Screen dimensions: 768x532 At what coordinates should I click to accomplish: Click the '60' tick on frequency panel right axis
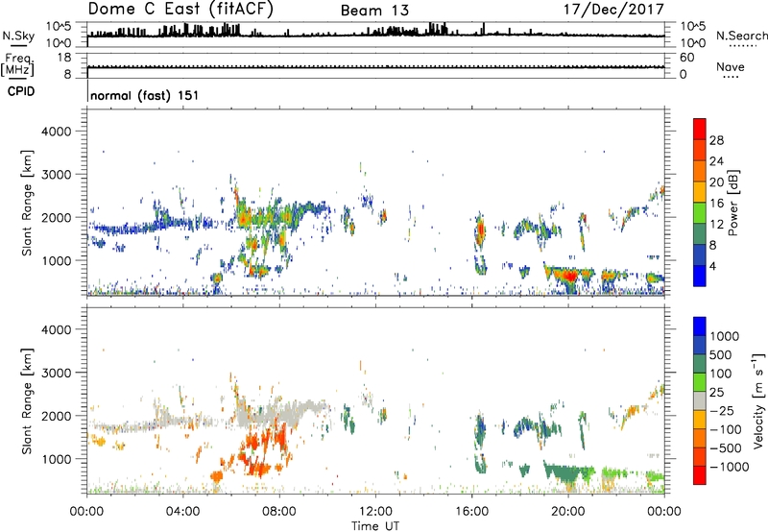pyautogui.click(x=686, y=58)
